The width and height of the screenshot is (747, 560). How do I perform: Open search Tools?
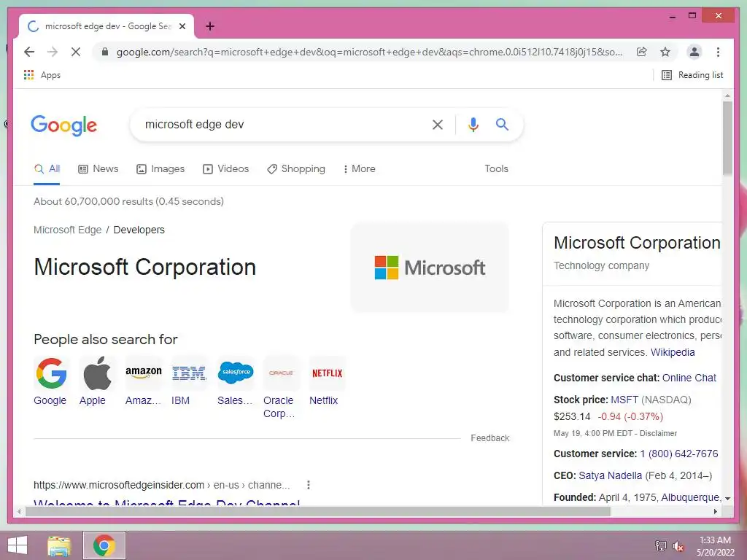[x=496, y=169]
